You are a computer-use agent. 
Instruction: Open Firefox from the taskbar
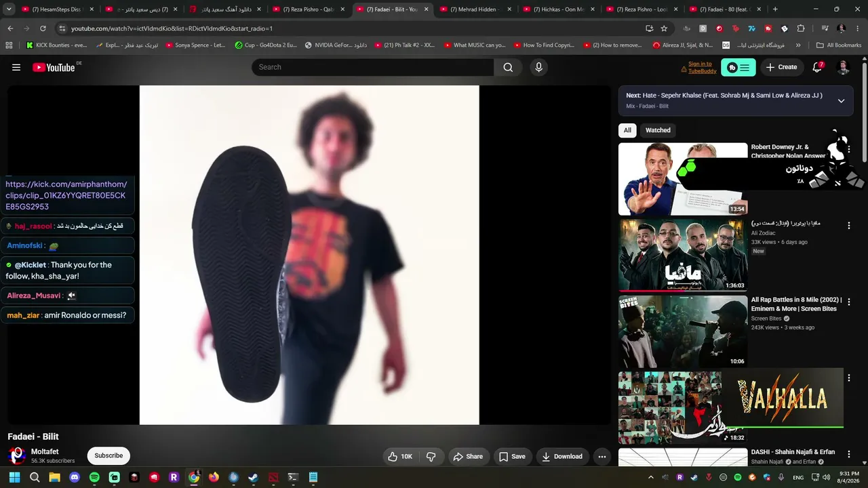coord(214,477)
